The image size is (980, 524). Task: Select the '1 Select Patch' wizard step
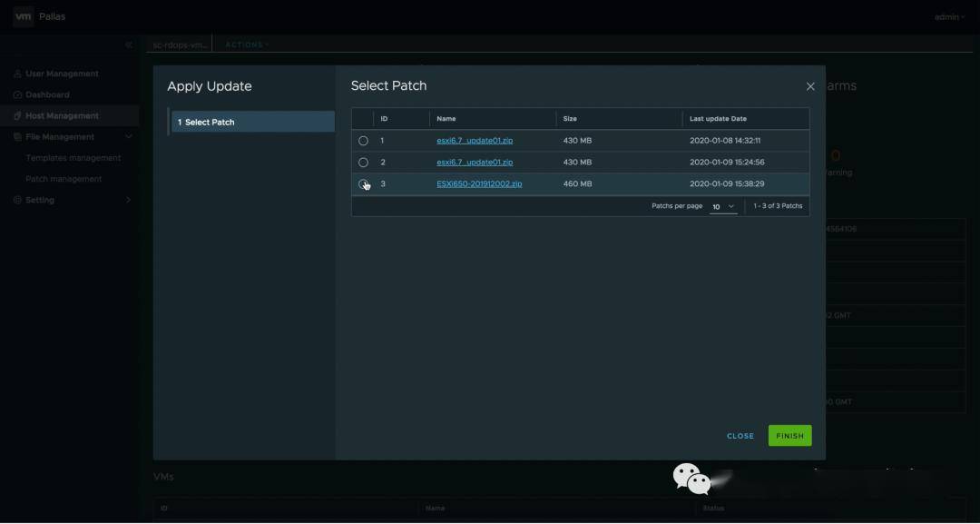click(x=253, y=122)
